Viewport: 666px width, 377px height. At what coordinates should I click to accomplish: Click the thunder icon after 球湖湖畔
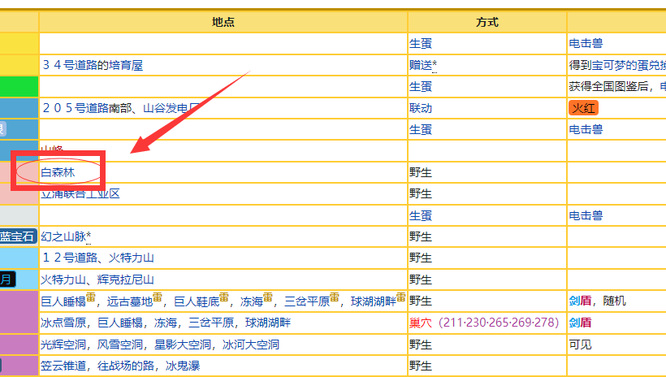401,297
